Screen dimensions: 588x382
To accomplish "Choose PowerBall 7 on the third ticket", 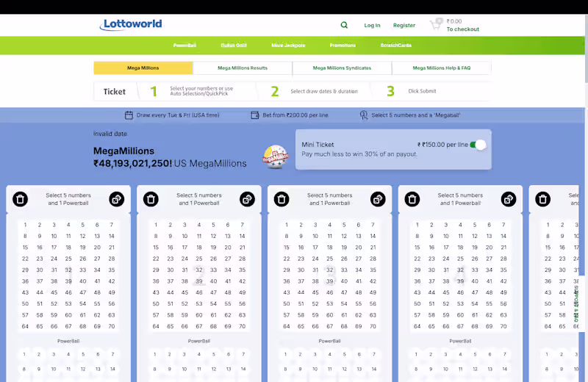I will 374,354.
